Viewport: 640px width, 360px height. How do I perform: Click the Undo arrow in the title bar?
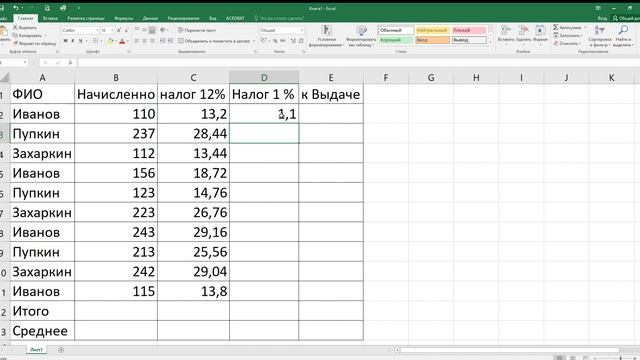(x=16, y=8)
